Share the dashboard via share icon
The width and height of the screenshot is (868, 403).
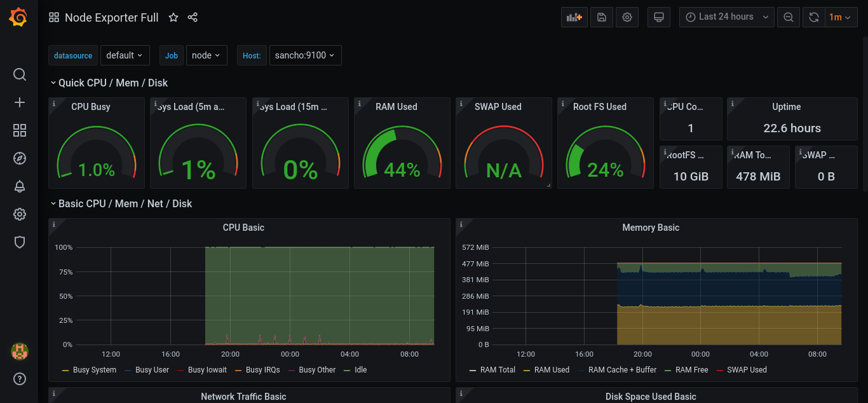point(193,18)
